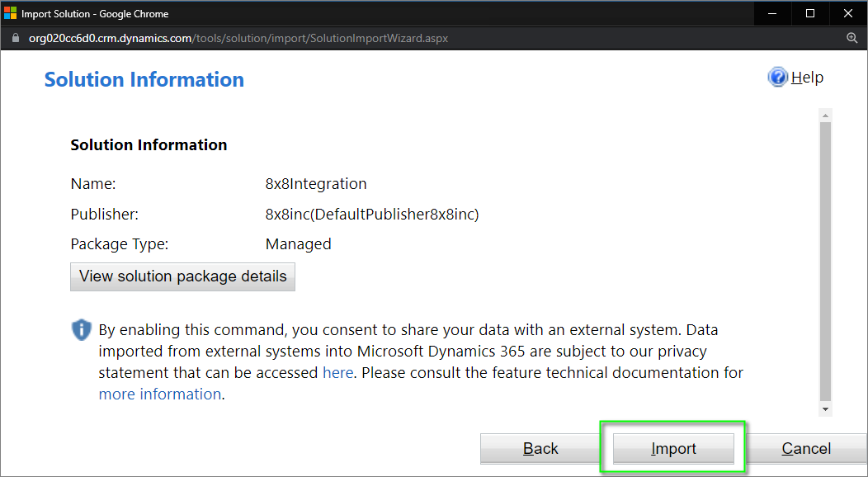868x477 pixels.
Task: Click the 'Name:' label
Action: [93, 184]
